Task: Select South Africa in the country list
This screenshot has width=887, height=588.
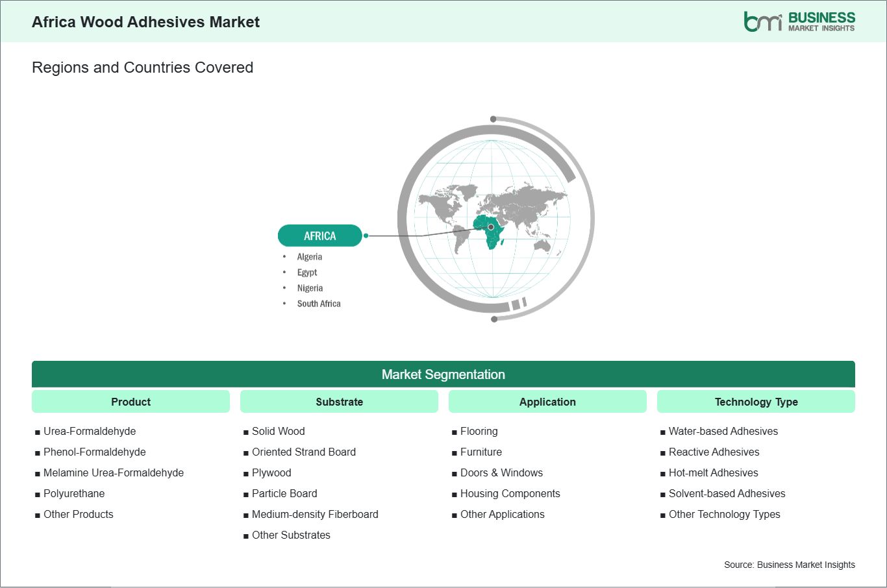Action: (x=319, y=304)
